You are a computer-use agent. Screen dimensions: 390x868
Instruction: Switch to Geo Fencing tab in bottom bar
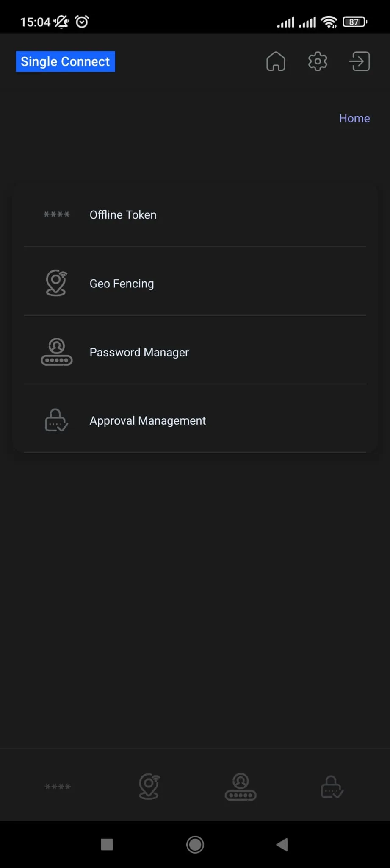pos(149,787)
